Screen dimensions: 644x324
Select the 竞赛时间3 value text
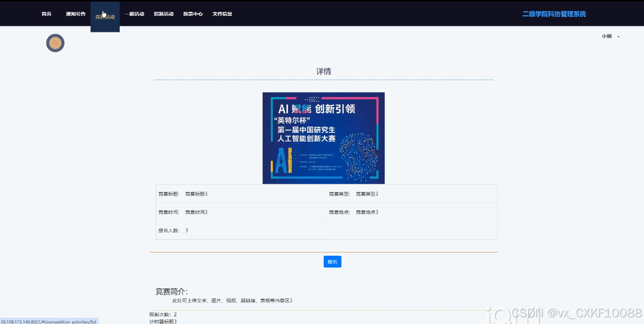coord(196,213)
